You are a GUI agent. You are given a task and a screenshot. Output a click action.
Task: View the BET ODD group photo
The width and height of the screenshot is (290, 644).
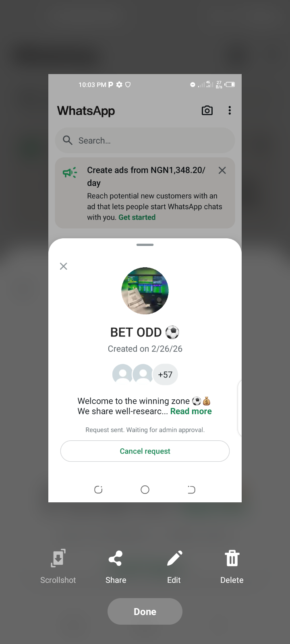145,291
